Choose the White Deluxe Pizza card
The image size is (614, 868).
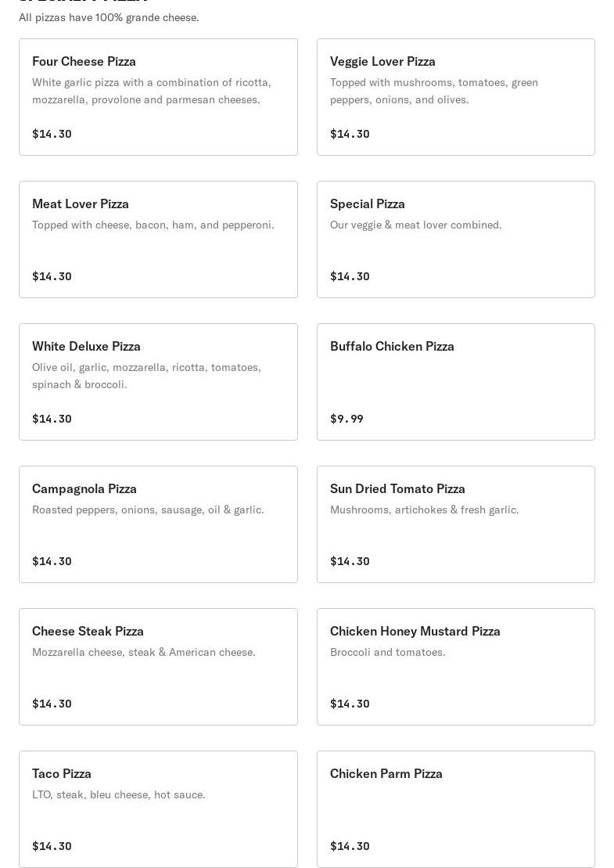(158, 382)
